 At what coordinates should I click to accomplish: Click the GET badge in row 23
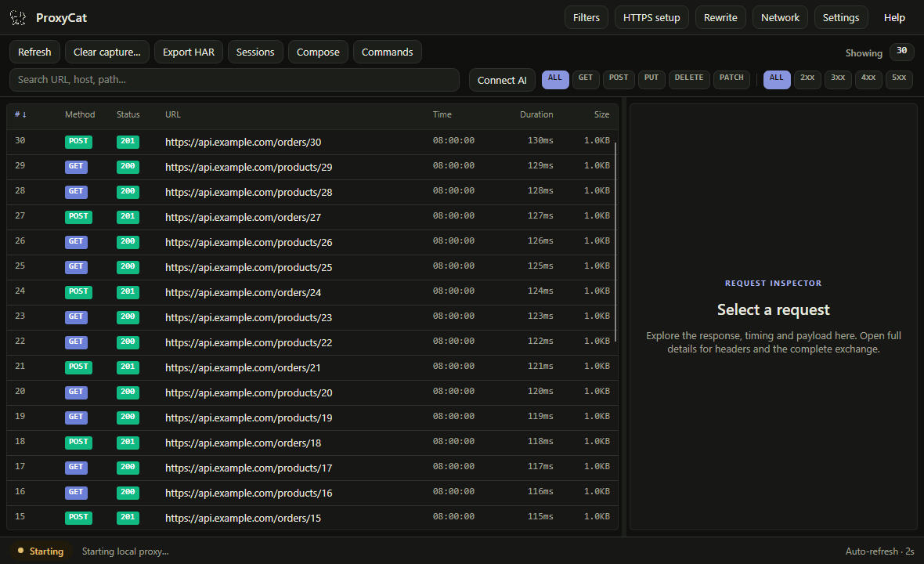(76, 317)
